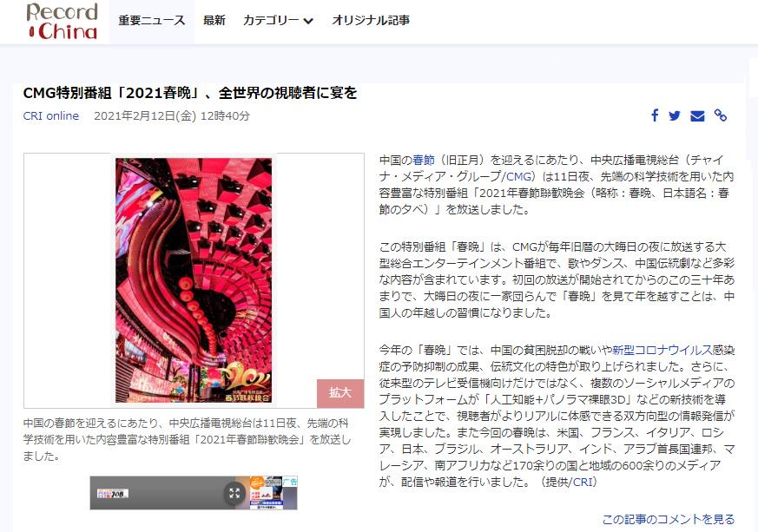758x532 pixels.
Task: View comments via この記事のコメントを見る
Action: click(668, 519)
